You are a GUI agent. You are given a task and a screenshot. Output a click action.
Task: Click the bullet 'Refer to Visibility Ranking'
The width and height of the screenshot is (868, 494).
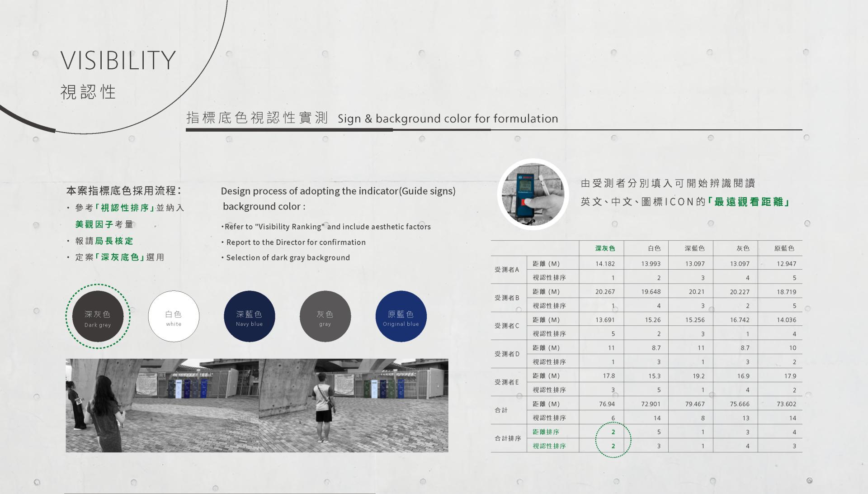[326, 227]
